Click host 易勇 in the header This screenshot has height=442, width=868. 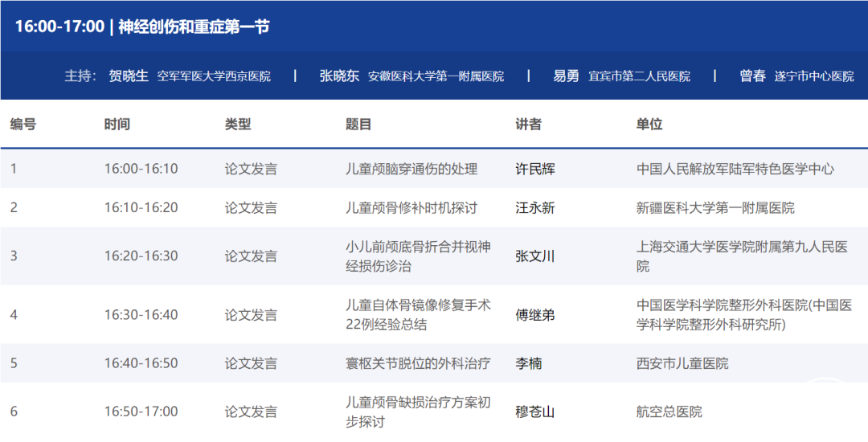coord(566,76)
